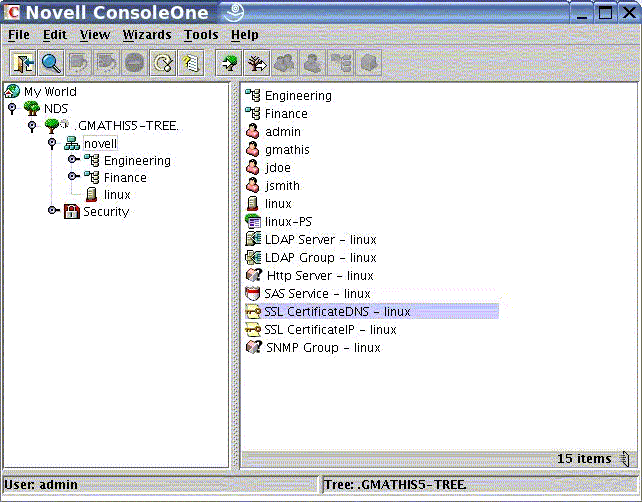The image size is (642, 502).
Task: Open the File menu
Action: [18, 35]
